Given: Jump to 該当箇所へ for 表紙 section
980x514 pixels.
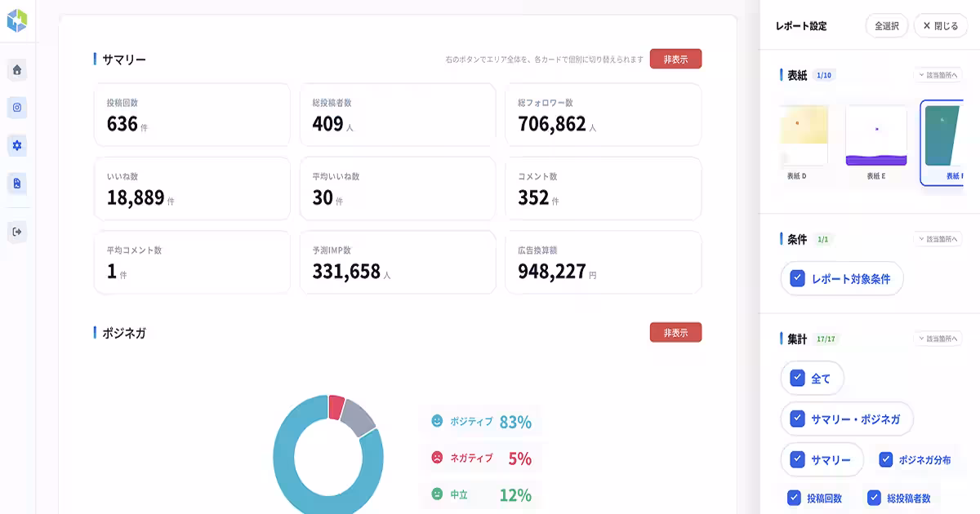Looking at the screenshot, I should (937, 75).
